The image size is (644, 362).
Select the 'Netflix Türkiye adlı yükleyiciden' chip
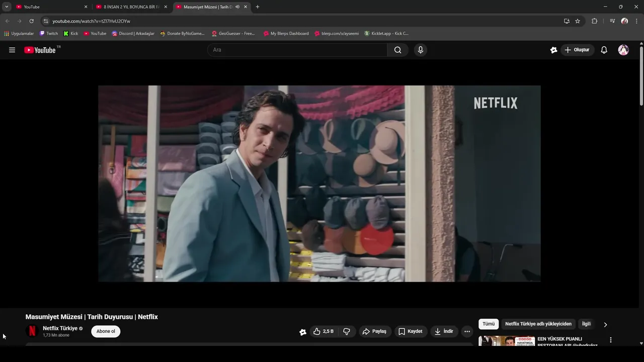(x=538, y=324)
